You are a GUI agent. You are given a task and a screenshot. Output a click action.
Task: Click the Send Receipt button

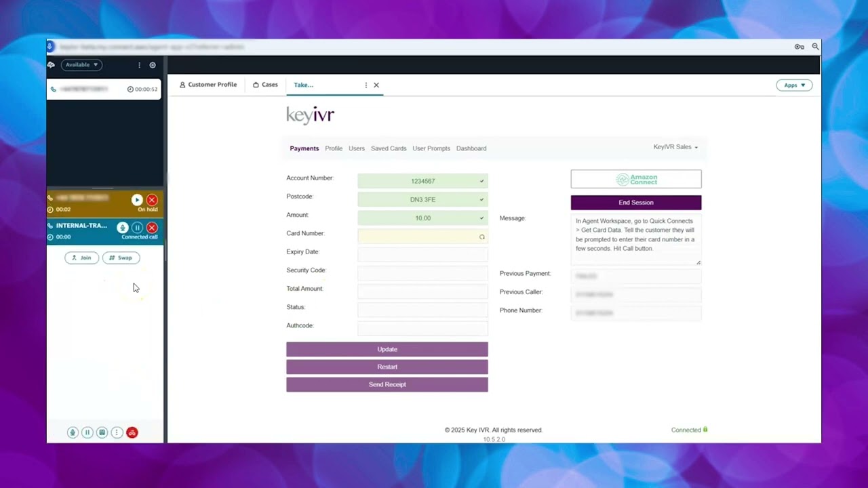(x=387, y=384)
